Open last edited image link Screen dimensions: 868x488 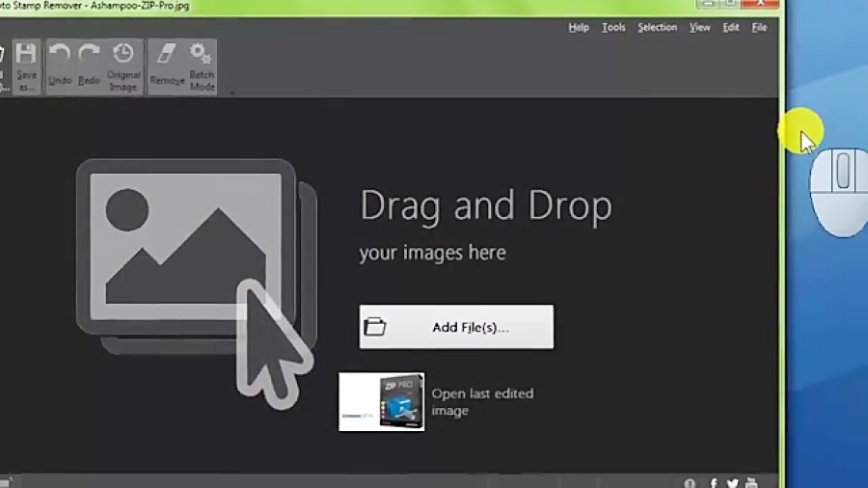tap(482, 402)
